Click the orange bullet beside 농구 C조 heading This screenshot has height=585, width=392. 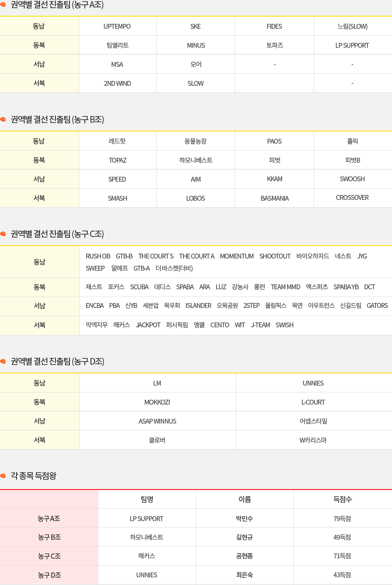point(3,234)
